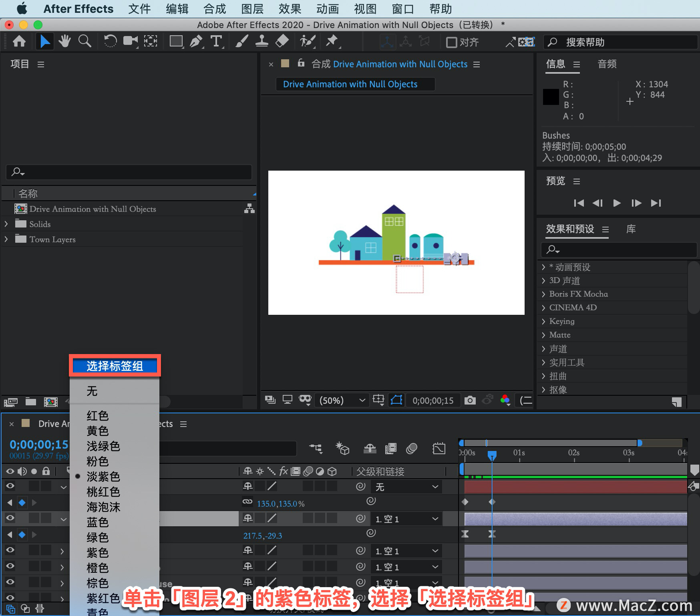The height and width of the screenshot is (616, 700).
Task: Select the Rectangle shape tool
Action: (x=176, y=42)
